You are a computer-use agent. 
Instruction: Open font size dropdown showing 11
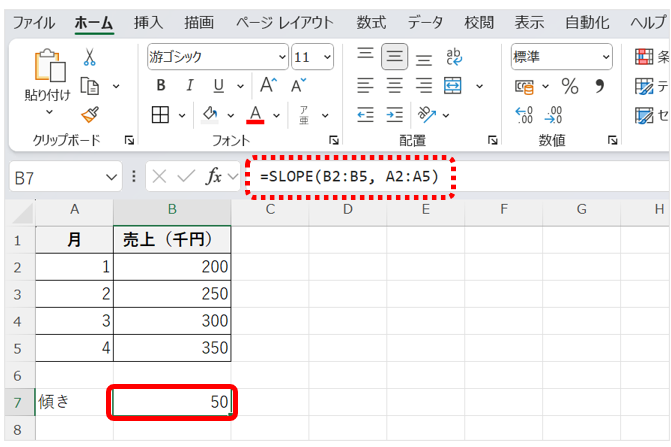(327, 57)
